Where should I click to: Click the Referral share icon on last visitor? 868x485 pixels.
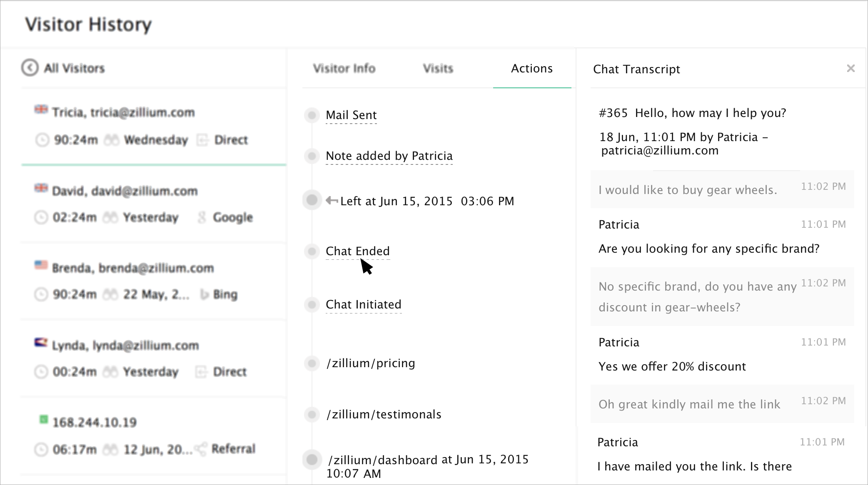201,449
